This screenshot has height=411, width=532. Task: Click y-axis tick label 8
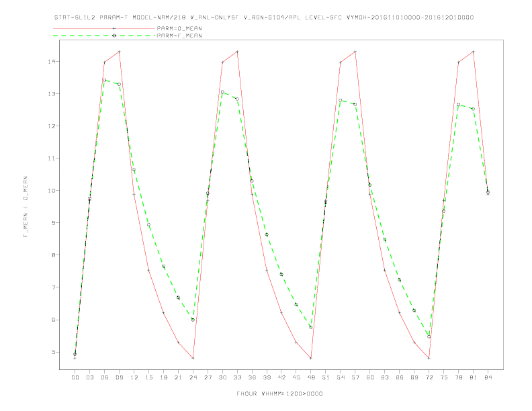[53, 255]
